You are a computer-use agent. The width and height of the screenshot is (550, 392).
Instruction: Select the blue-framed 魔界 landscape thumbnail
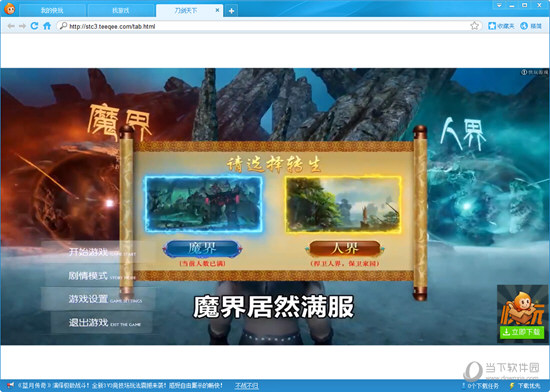point(204,204)
